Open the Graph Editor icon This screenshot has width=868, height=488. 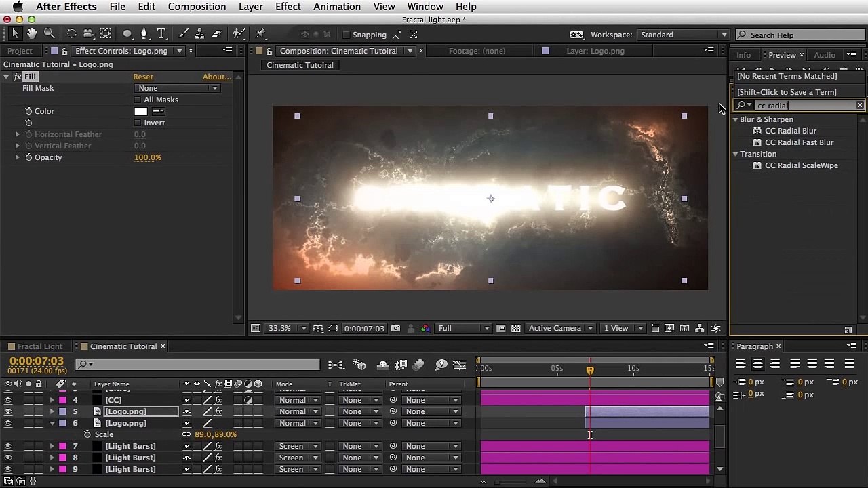(460, 365)
